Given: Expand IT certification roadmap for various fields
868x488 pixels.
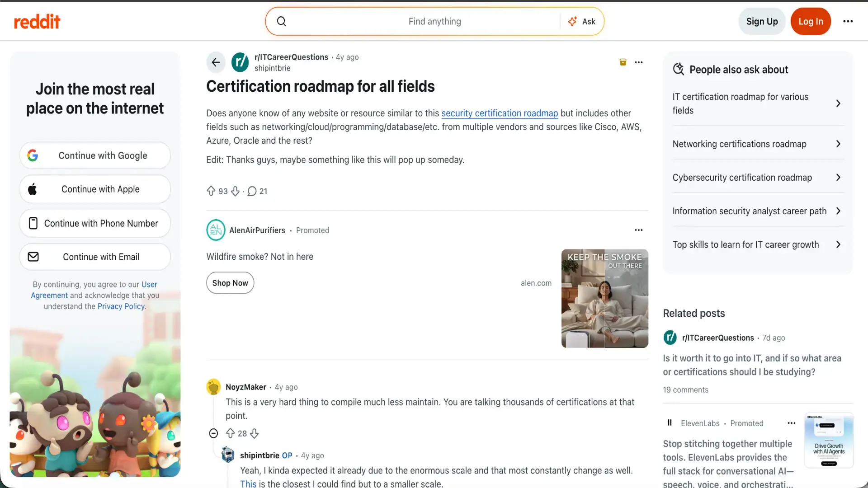Looking at the screenshot, I should (x=758, y=103).
